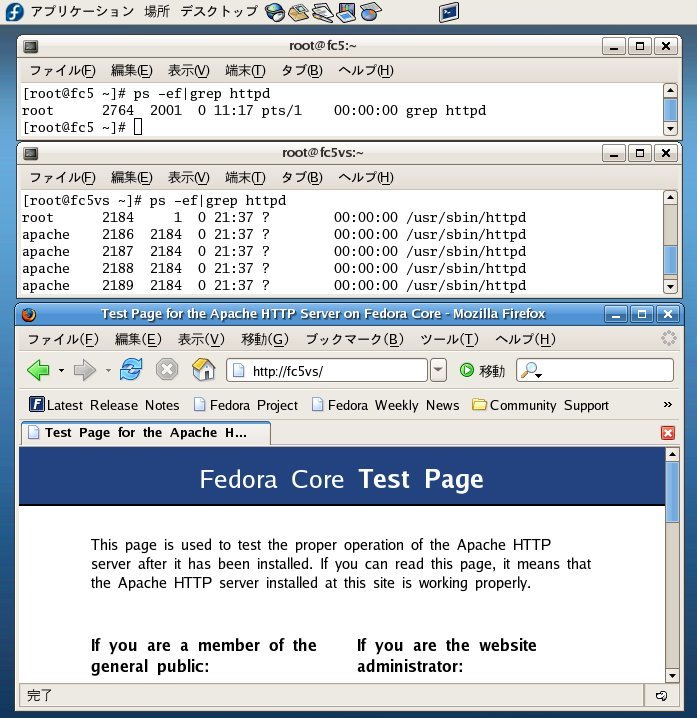Screen dimensions: 697x718
Task: Open the 場所 menu
Action: (x=157, y=11)
